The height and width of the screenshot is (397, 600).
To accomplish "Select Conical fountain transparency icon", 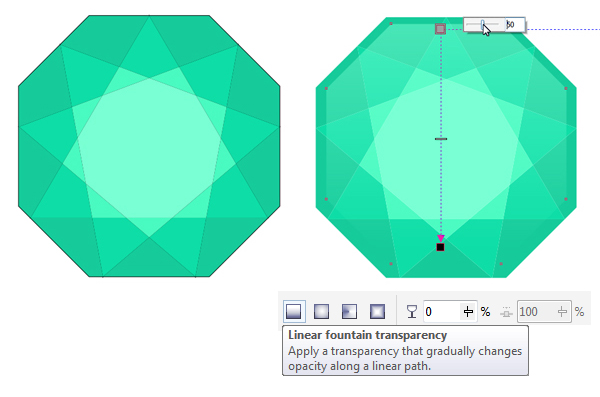I will [x=349, y=311].
